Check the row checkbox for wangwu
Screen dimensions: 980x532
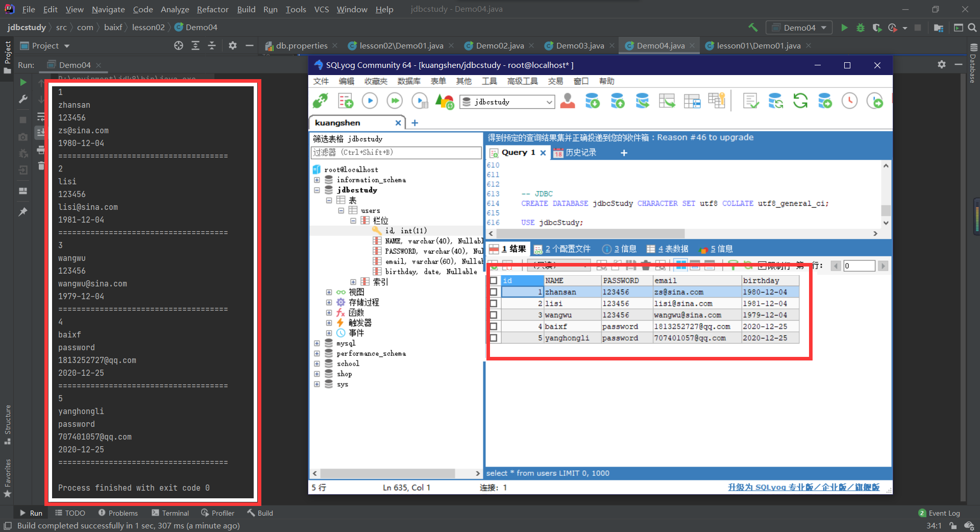coord(494,315)
